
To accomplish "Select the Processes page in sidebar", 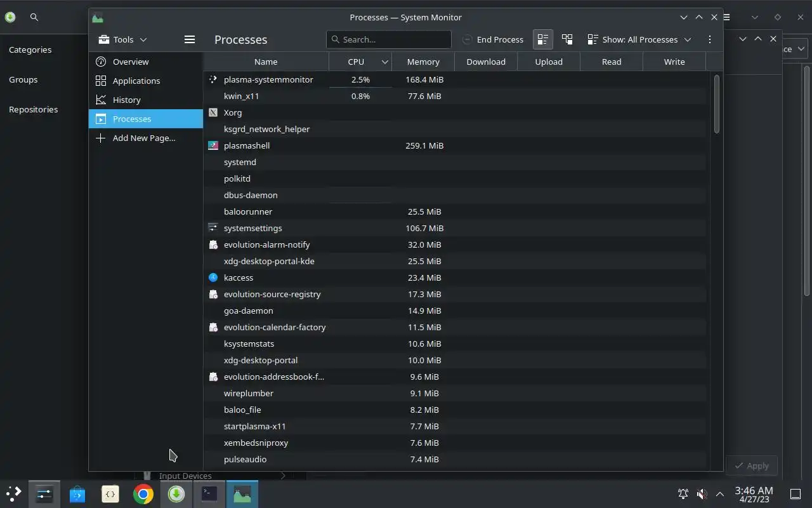I will coord(145,119).
